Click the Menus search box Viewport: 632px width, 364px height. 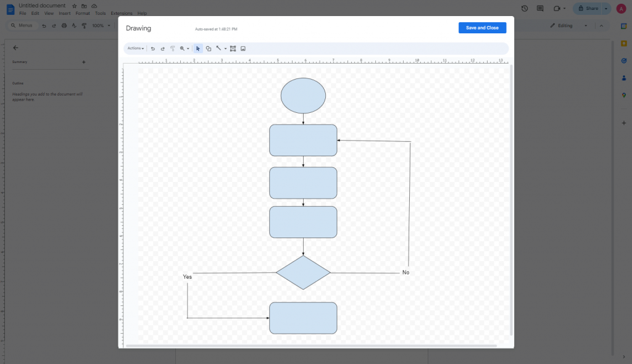pos(22,25)
